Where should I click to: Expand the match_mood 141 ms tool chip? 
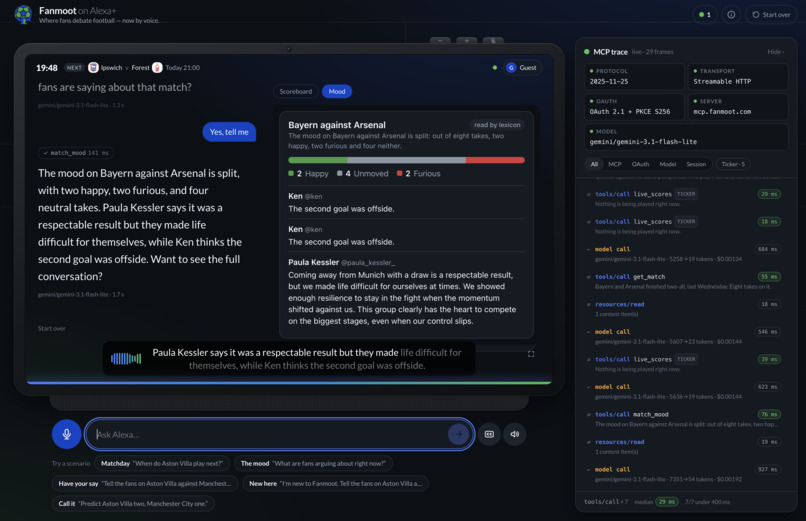(x=76, y=153)
